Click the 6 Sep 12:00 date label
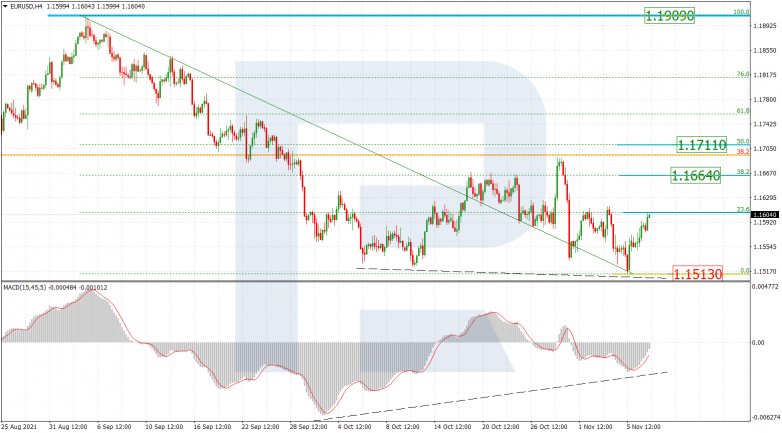 (114, 427)
